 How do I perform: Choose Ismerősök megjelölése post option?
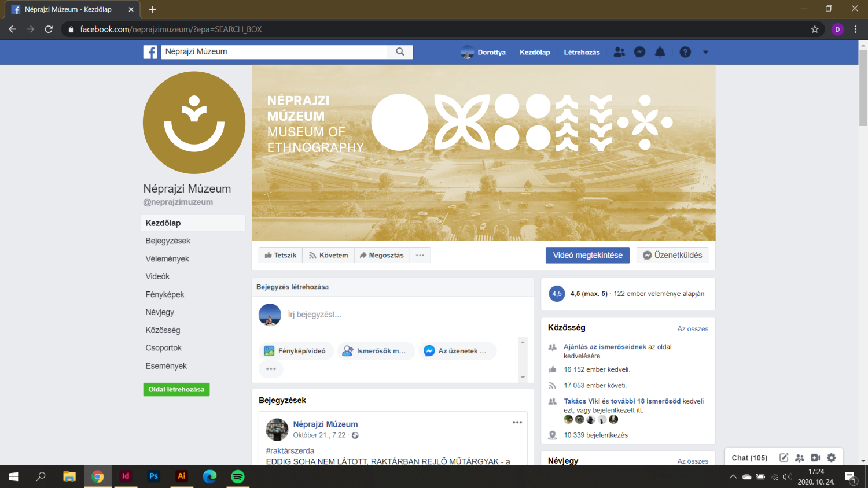tap(376, 351)
